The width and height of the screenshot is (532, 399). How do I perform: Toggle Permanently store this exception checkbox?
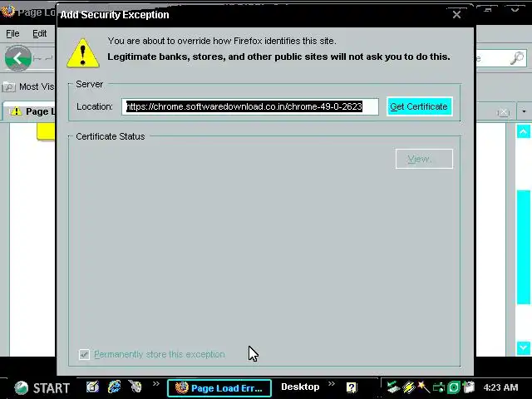84,354
